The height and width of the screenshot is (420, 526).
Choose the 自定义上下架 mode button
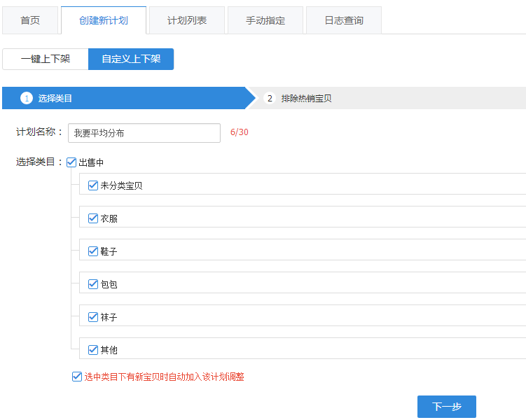(131, 59)
